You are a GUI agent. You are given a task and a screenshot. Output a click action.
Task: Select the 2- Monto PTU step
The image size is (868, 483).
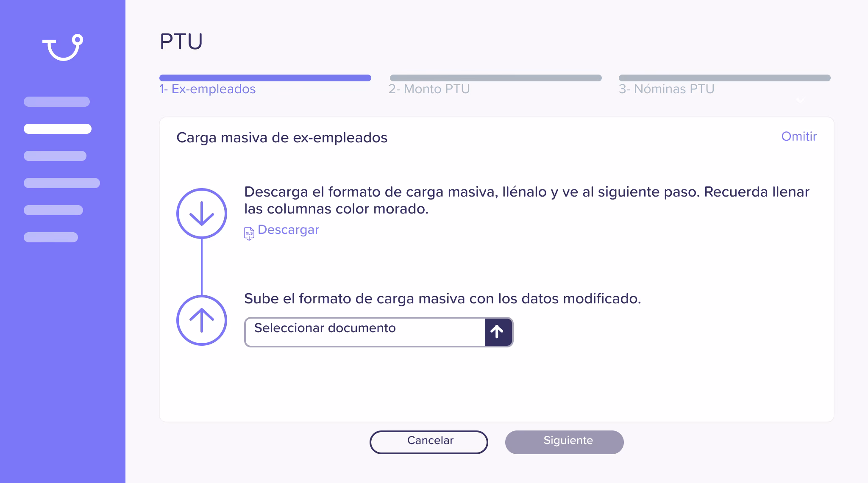429,89
